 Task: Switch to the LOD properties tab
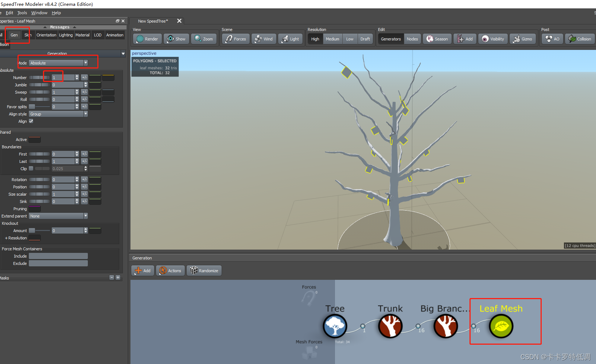coord(98,35)
